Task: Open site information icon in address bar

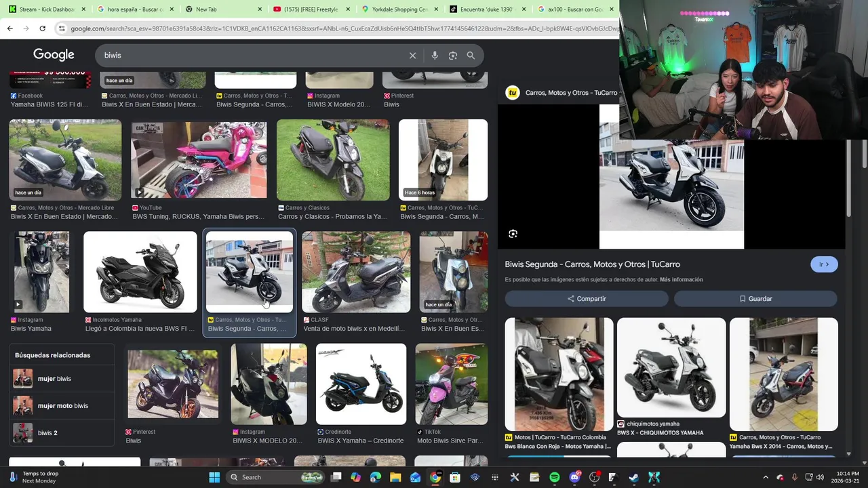Action: click(62, 28)
